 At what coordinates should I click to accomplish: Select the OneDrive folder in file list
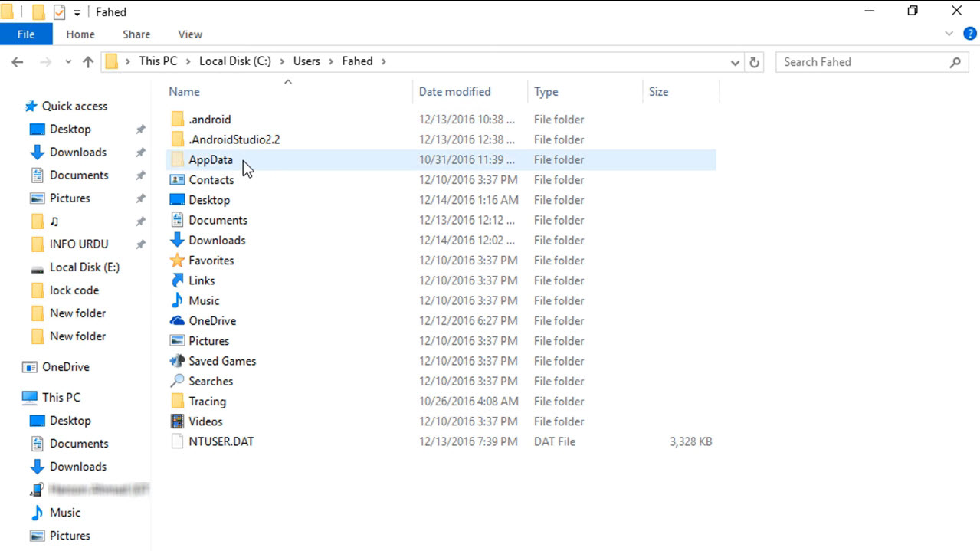tap(212, 320)
